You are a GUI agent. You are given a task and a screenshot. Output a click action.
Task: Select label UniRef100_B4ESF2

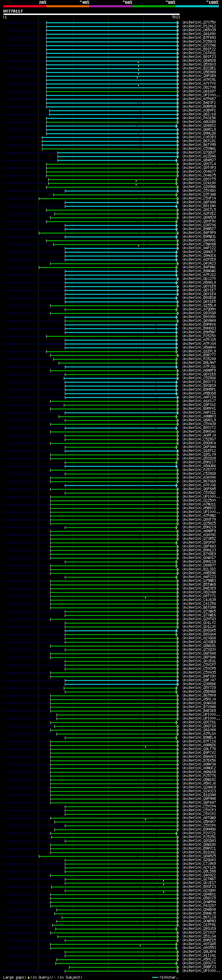pos(199,103)
